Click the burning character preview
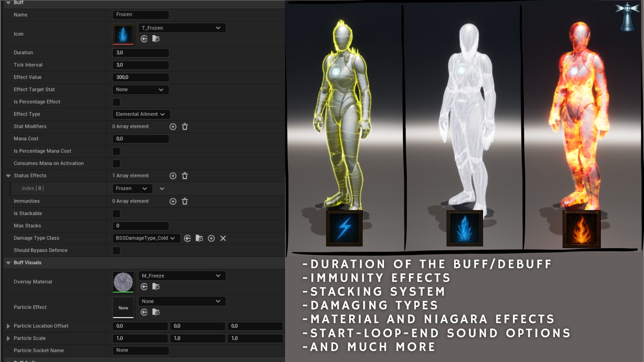Viewport: 644px width, 362px height. point(579,115)
